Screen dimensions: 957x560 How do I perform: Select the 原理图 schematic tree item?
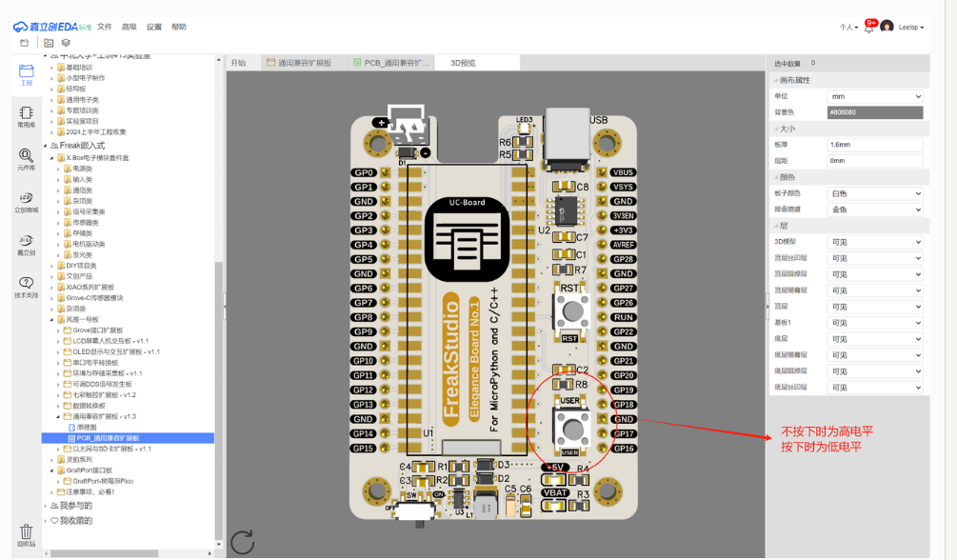[86, 428]
